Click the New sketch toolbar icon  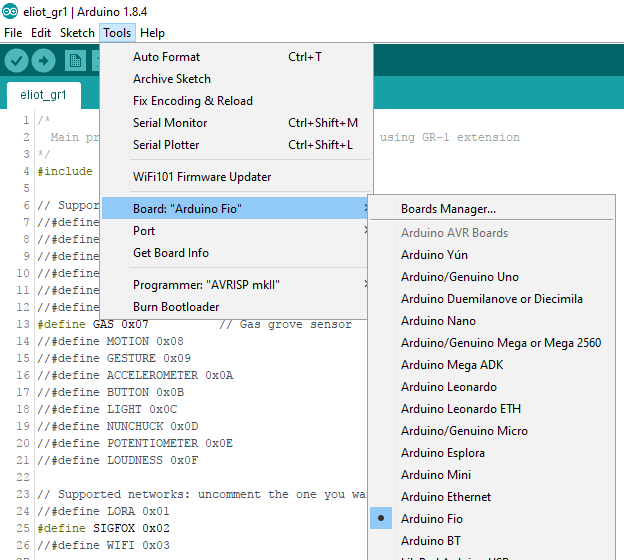[x=75, y=61]
